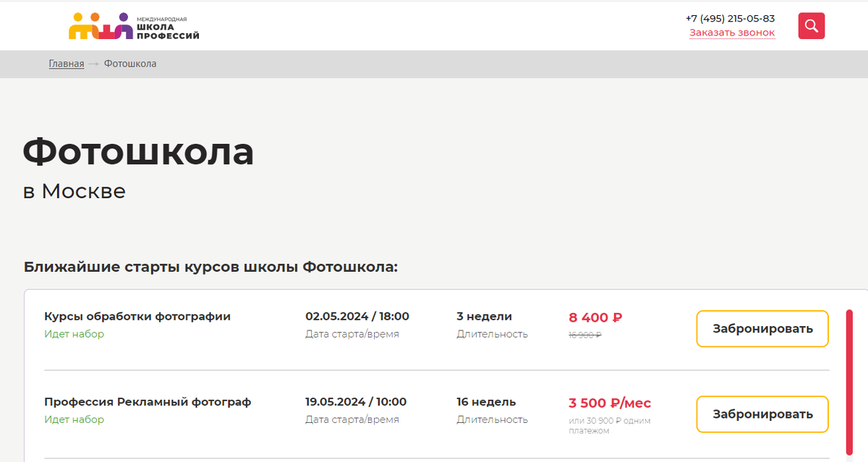Select the Фотошкола breadcrumb item
The width and height of the screenshot is (868, 462).
[129, 64]
